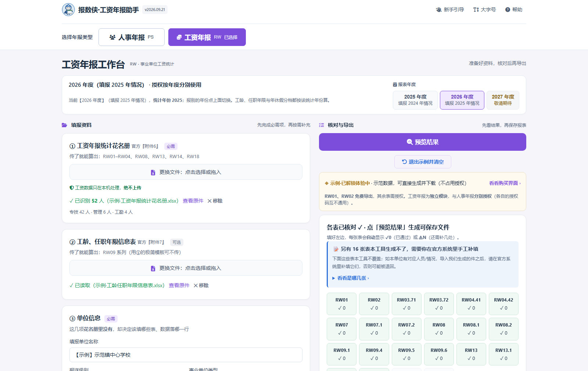Click the 预览结果 button
This screenshot has width=588, height=371.
coord(423,142)
